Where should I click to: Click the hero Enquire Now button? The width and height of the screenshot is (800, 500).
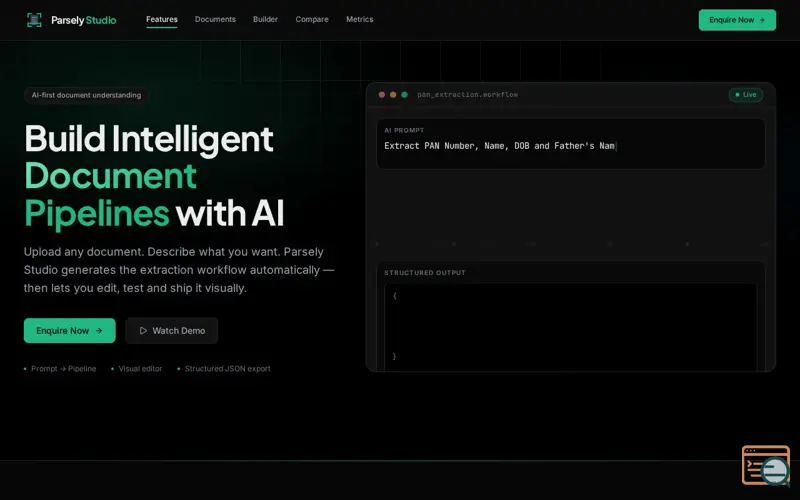coord(69,331)
